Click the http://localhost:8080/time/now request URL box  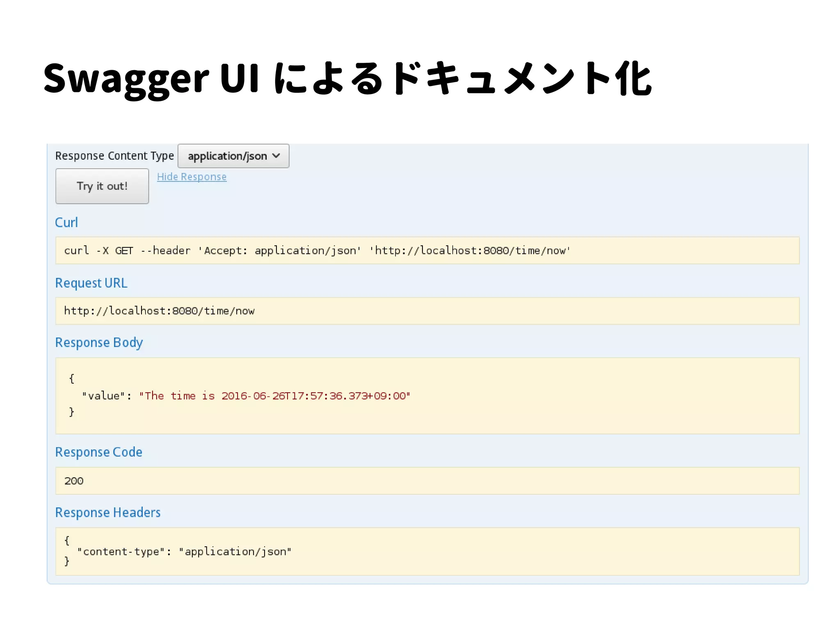point(427,311)
